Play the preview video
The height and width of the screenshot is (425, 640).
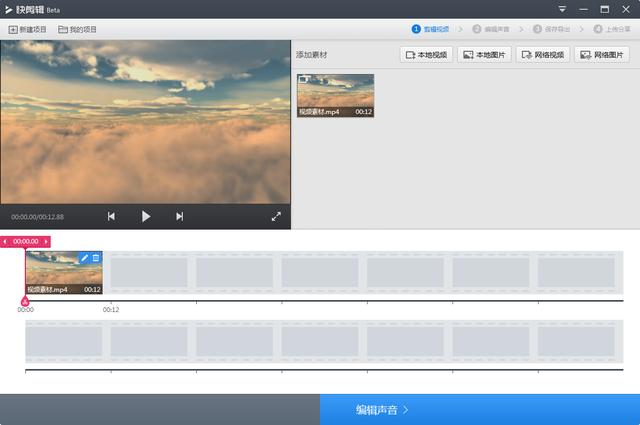146,216
